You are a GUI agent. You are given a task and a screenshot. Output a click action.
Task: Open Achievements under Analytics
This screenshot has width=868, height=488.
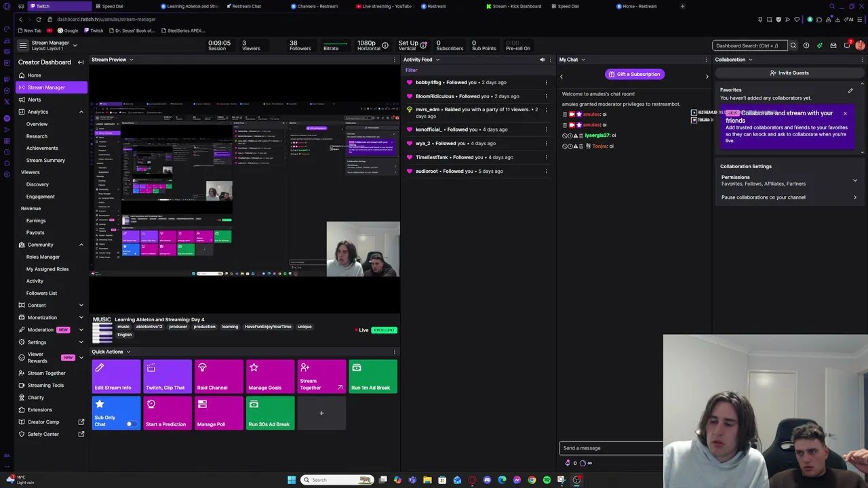(x=42, y=148)
